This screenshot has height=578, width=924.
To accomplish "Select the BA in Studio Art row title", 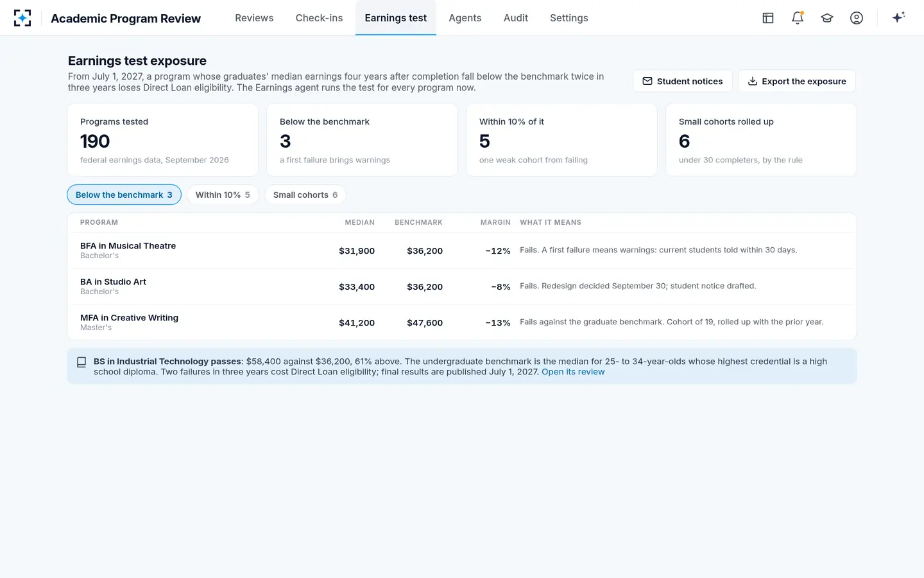I will (113, 282).
